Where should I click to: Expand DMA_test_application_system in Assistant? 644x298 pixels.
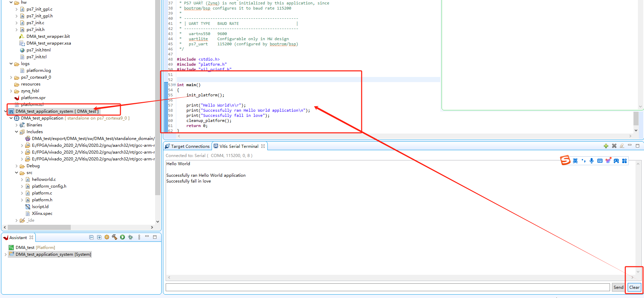pyautogui.click(x=5, y=254)
